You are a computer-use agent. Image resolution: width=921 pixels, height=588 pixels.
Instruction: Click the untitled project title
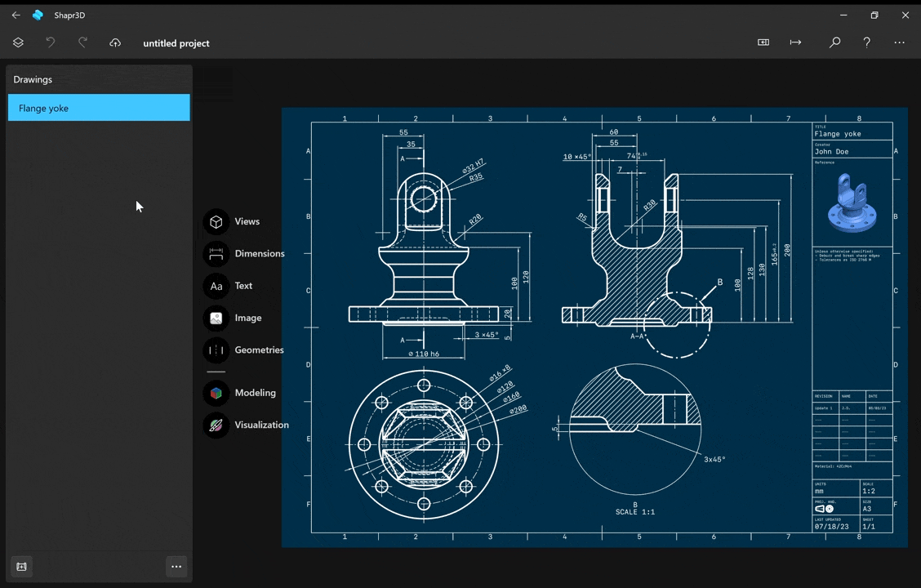point(176,43)
